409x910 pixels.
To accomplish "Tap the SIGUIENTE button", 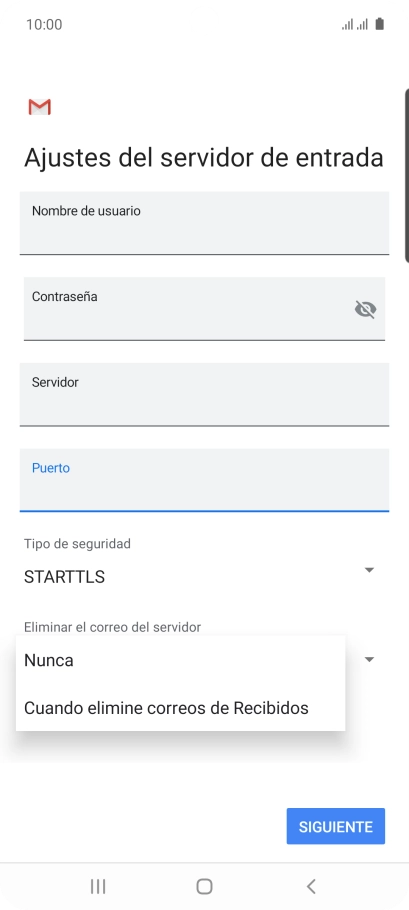I will tap(336, 826).
